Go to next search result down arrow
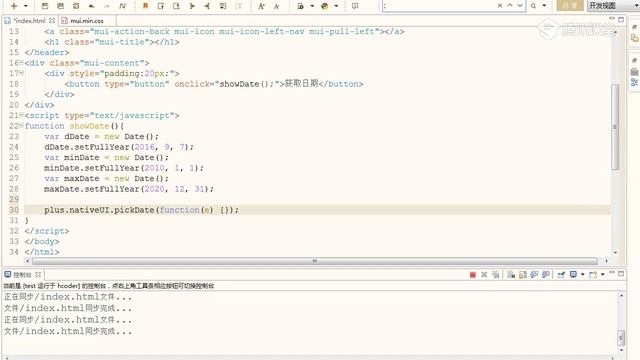The image size is (640, 360). click(520, 5)
